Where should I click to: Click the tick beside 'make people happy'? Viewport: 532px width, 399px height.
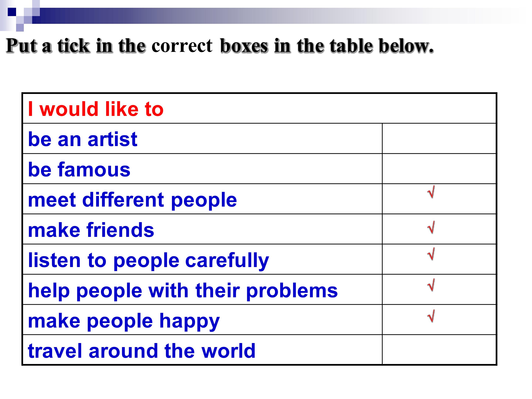(x=431, y=316)
